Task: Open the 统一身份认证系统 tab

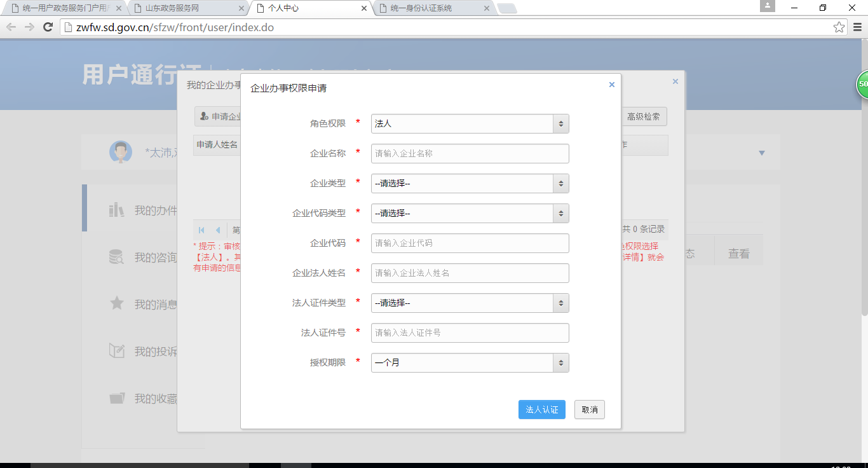Action: [x=424, y=9]
